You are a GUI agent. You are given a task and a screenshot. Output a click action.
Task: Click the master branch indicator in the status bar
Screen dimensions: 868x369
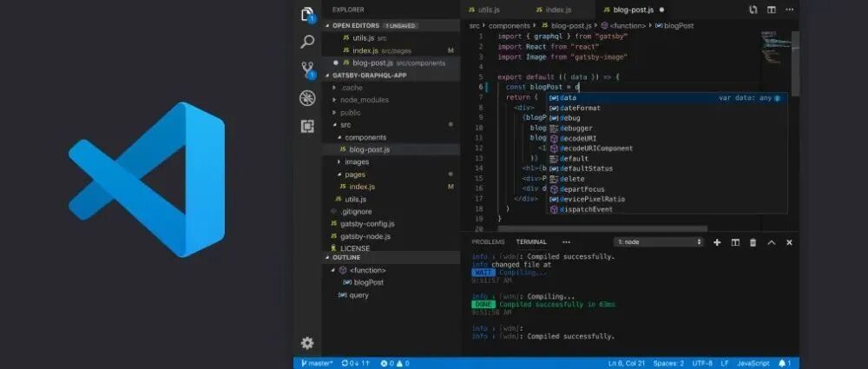point(317,364)
